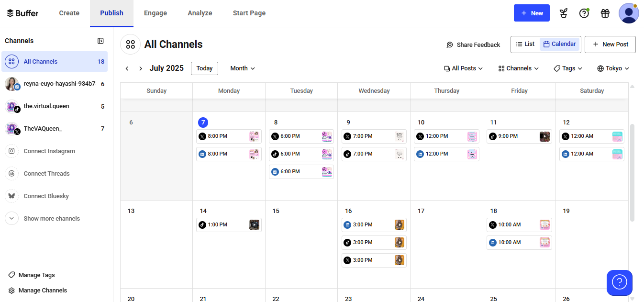This screenshot has width=644, height=302.
Task: Open the sprout upgrade icon in header
Action: [x=563, y=13]
